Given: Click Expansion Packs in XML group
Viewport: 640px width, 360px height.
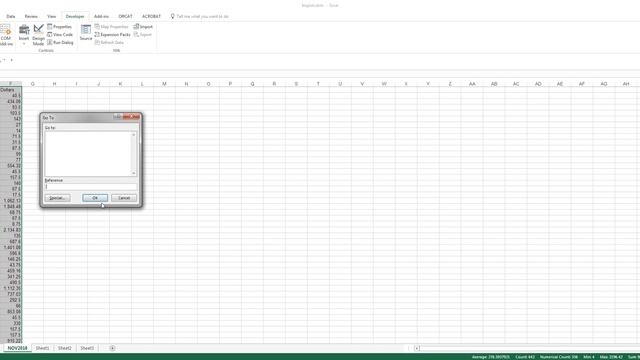Looking at the screenshot, I should (x=112, y=35).
